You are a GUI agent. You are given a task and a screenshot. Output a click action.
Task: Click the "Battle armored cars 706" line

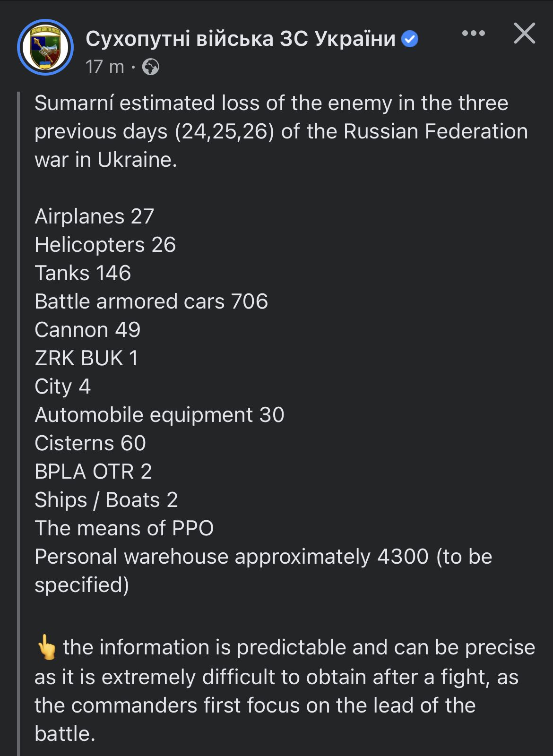(151, 301)
